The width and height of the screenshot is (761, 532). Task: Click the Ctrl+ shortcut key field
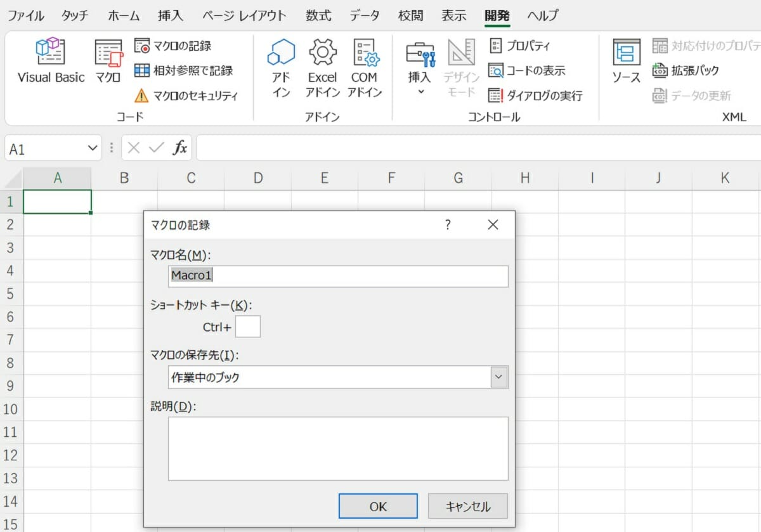[247, 327]
